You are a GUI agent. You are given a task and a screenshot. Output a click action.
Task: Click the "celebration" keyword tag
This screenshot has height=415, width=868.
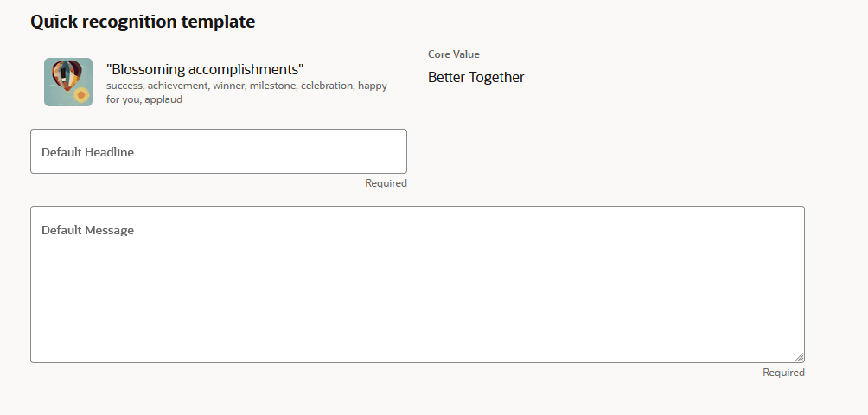click(326, 86)
